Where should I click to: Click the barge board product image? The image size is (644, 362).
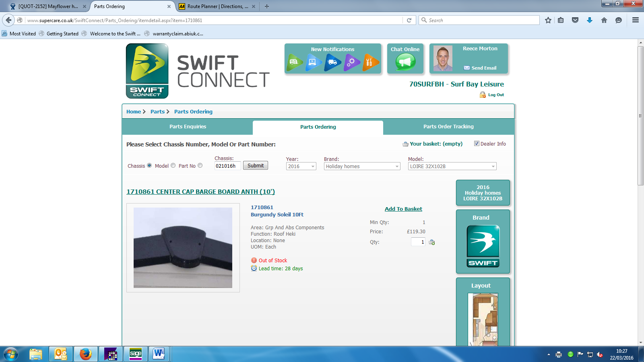(x=183, y=248)
